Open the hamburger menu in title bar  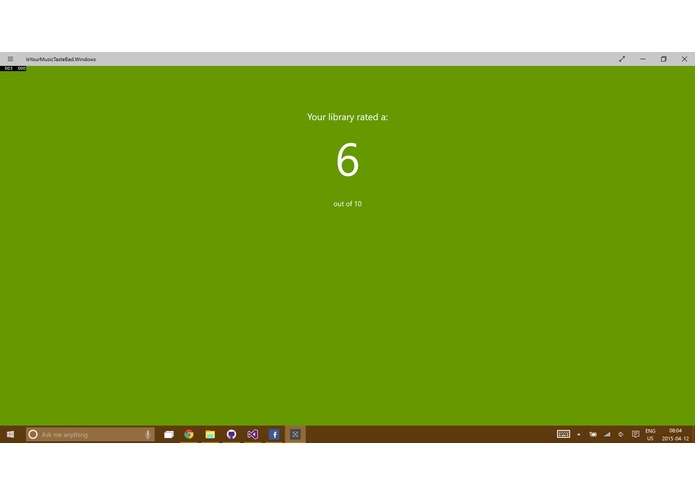point(10,59)
